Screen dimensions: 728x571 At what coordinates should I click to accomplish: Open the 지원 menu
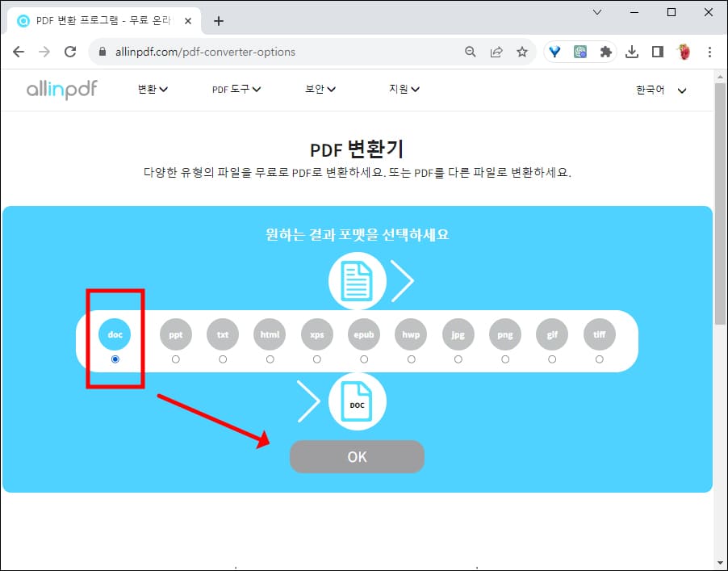pyautogui.click(x=403, y=90)
